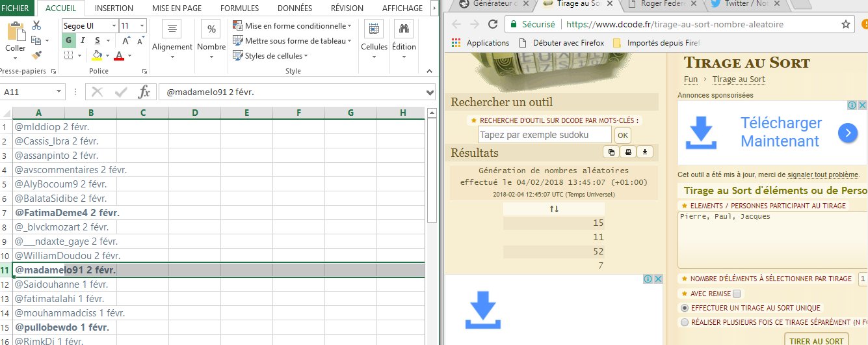Click the sort arrows above results

554,209
